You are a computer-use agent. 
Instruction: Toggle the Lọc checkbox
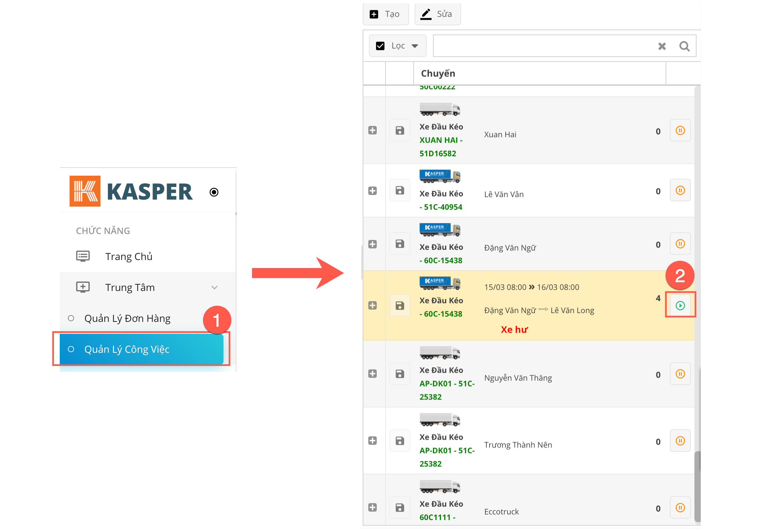(x=380, y=46)
